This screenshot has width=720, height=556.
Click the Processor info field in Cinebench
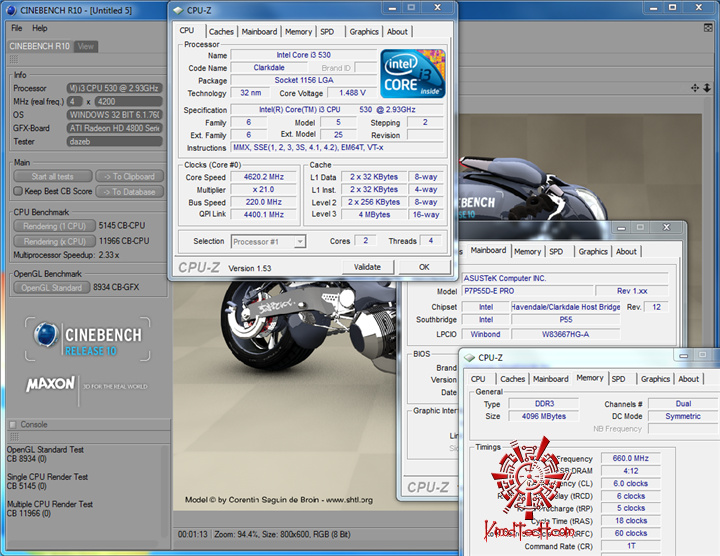click(115, 88)
